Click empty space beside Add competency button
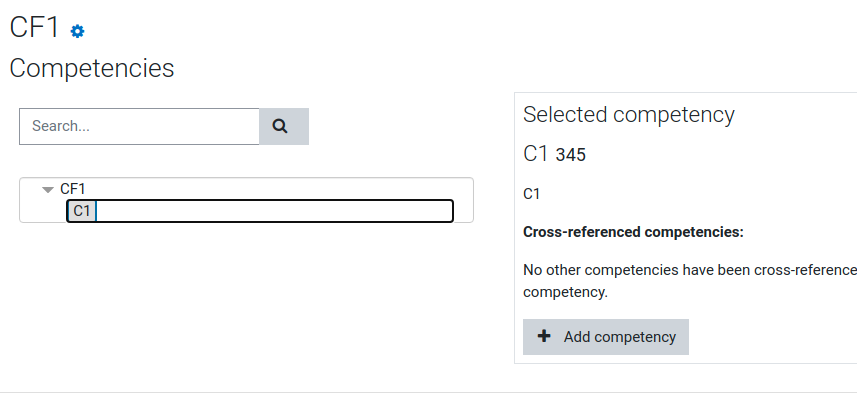The height and width of the screenshot is (409, 857). (x=771, y=337)
